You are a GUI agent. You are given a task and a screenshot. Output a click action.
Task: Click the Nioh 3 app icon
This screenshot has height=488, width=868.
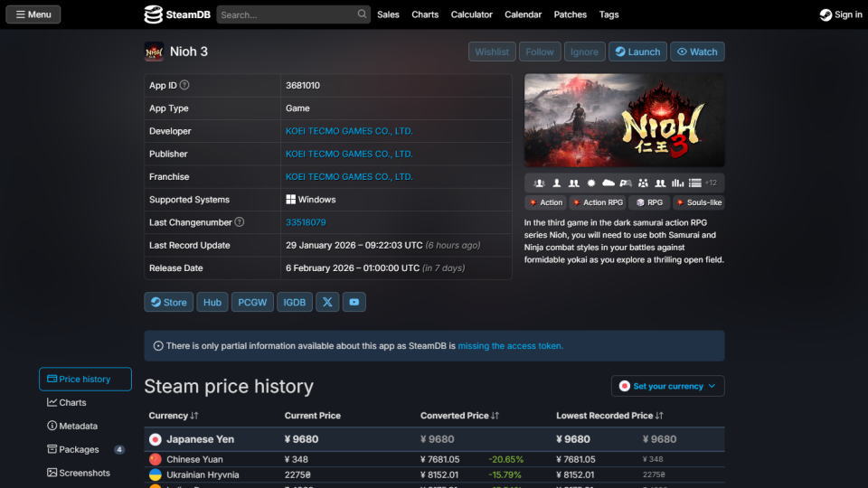(154, 52)
